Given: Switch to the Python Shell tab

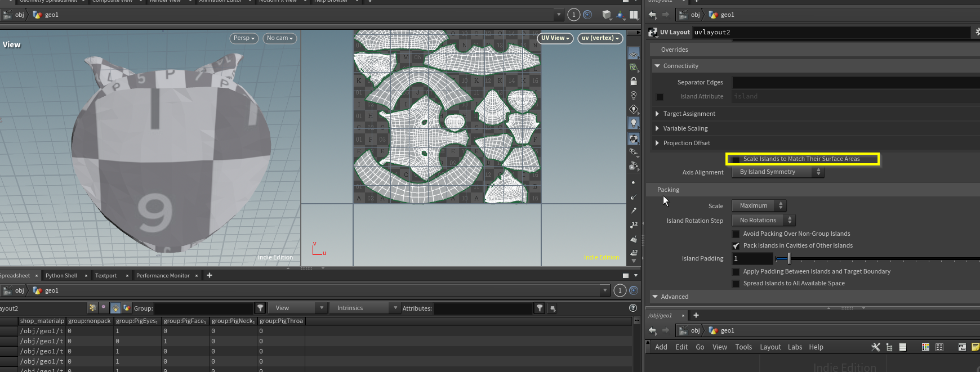Looking at the screenshot, I should [61, 276].
